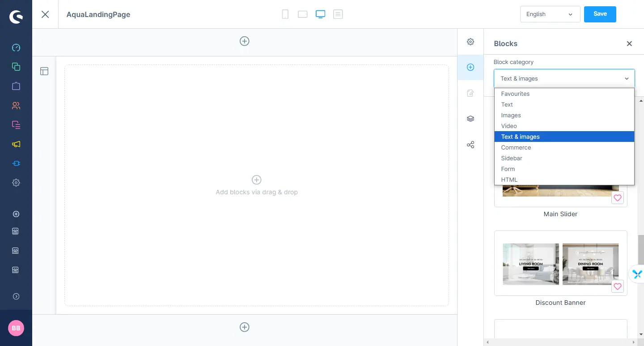Favourite the Discount Banner block
The width and height of the screenshot is (644, 346).
point(617,286)
